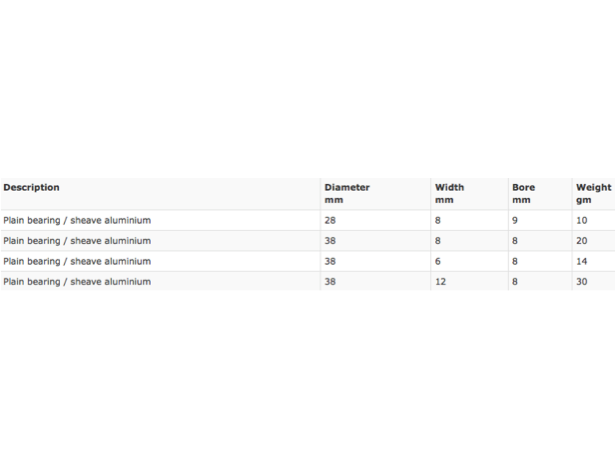Click the weight value 14
616x466 pixels.
point(582,261)
